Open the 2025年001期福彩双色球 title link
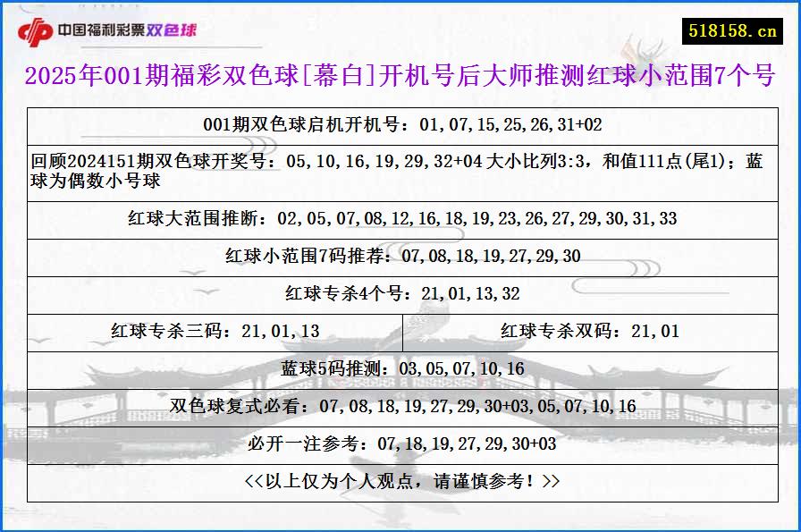 tap(400, 76)
